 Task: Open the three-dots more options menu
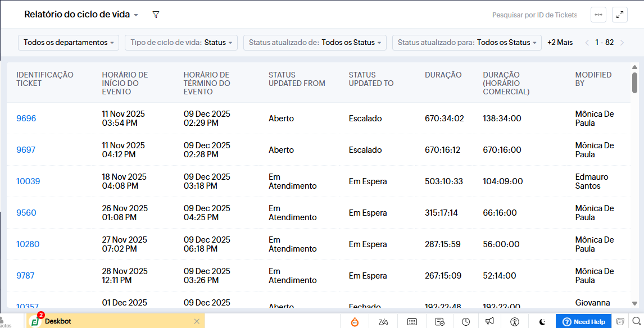[598, 15]
